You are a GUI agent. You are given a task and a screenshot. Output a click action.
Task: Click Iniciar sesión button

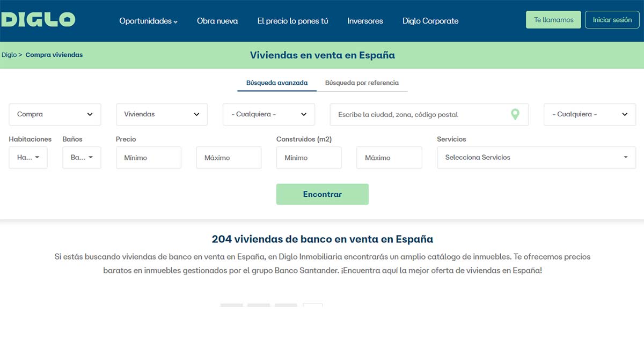(612, 20)
